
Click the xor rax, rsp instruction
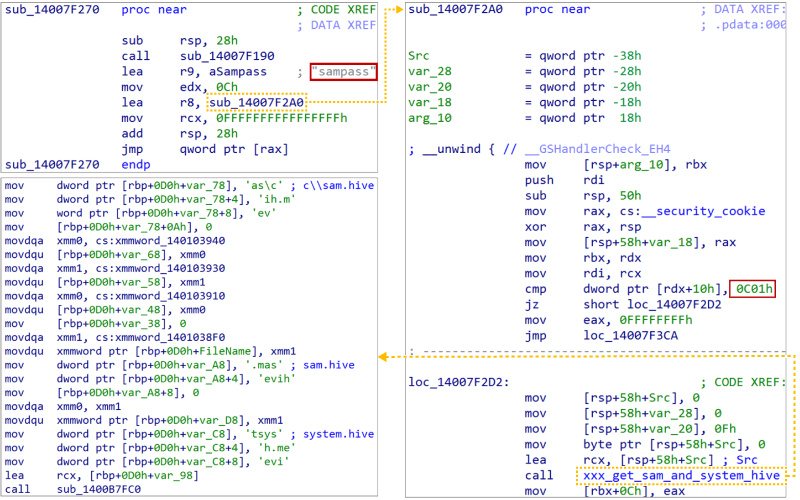point(583,227)
